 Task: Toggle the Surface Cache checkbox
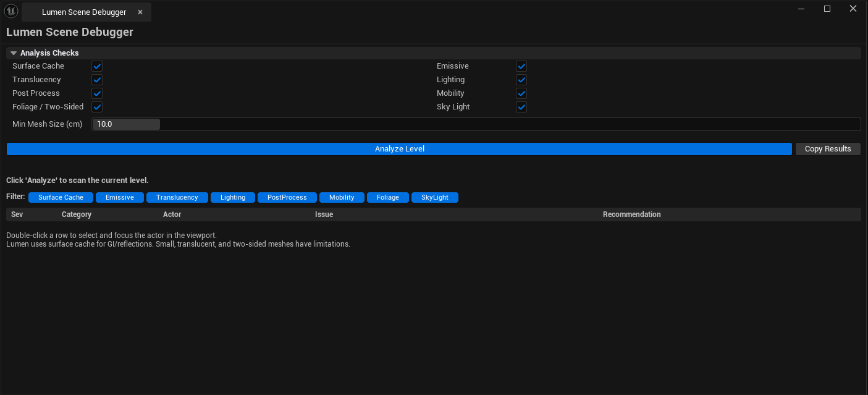pos(97,66)
